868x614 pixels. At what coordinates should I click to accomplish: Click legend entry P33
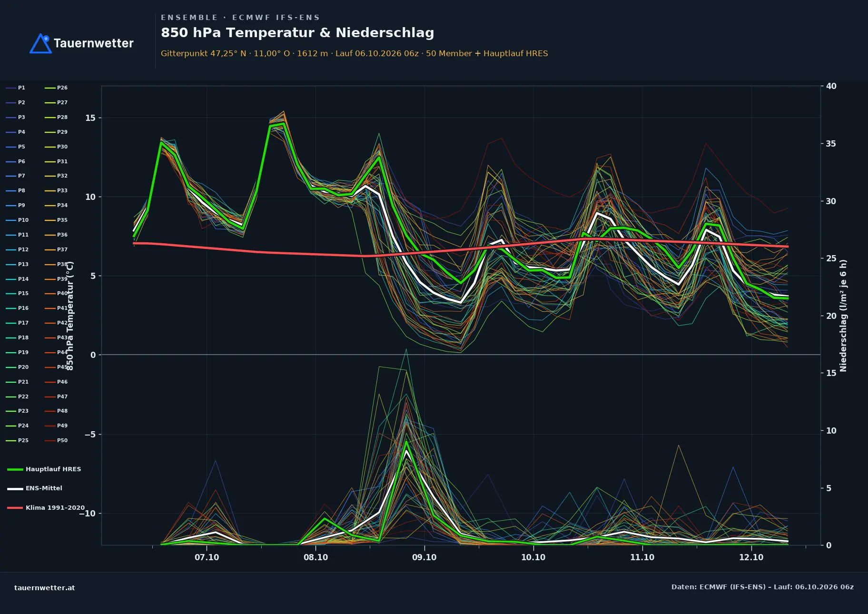pyautogui.click(x=56, y=191)
